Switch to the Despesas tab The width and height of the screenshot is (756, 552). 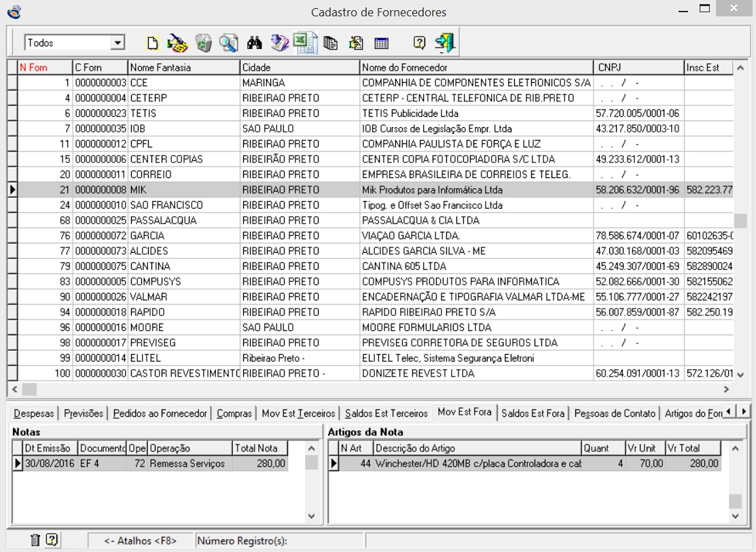click(x=34, y=413)
